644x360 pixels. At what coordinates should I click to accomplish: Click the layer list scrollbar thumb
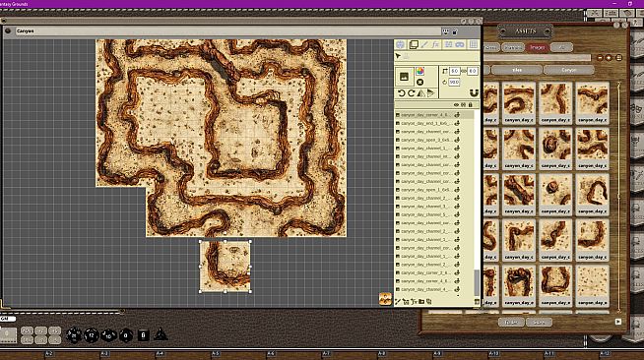[477, 282]
